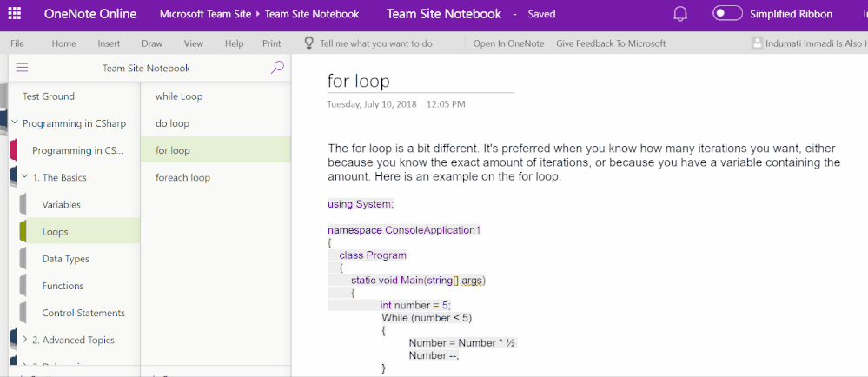The width and height of the screenshot is (868, 377).
Task: Open the Microsoft Team Site breadcrumb link
Action: 206,14
